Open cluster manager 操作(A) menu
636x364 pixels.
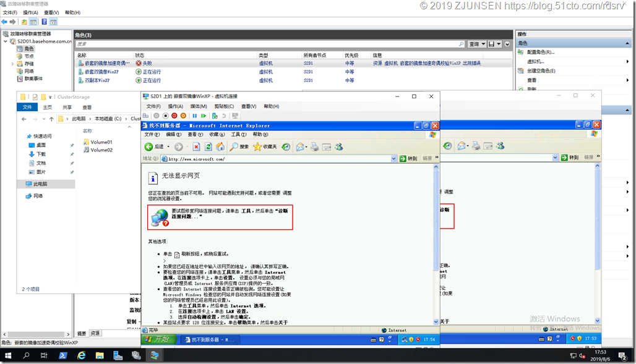click(30, 12)
